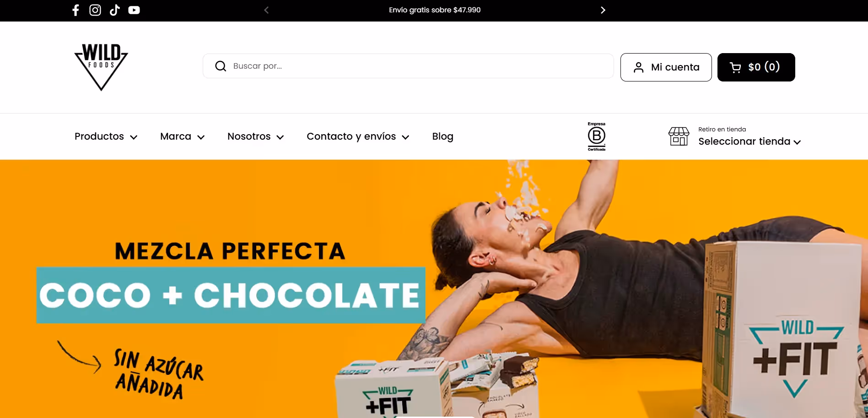Go to the Blog page
Viewport: 868px width, 418px height.
click(443, 136)
